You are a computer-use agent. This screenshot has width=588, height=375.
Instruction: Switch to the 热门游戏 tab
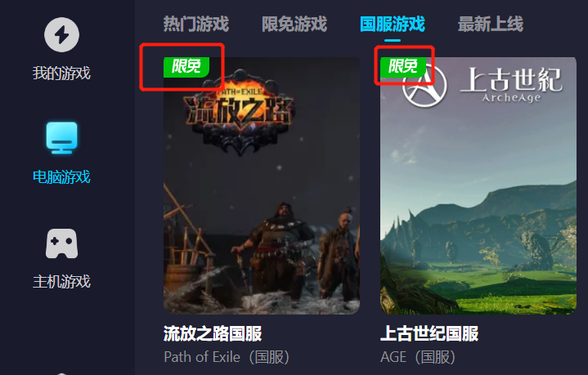(x=196, y=25)
